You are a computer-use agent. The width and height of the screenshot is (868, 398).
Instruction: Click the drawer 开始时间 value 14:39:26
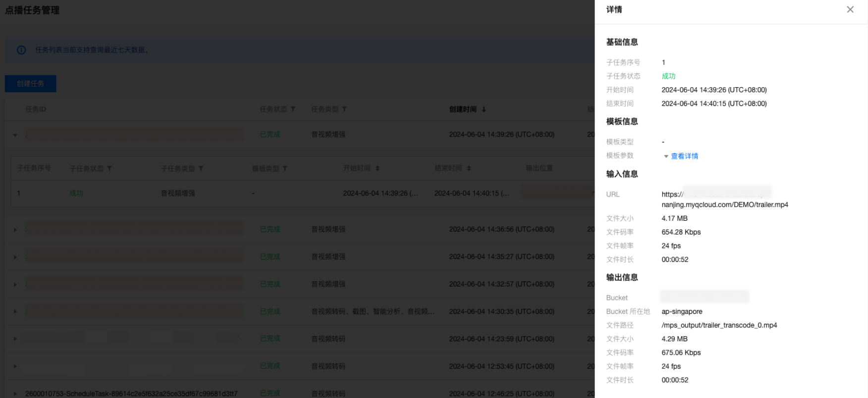click(714, 90)
